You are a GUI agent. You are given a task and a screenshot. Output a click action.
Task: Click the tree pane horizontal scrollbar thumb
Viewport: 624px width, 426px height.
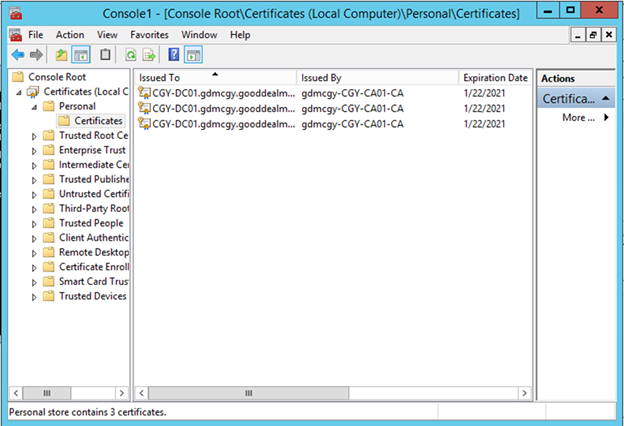[47, 393]
